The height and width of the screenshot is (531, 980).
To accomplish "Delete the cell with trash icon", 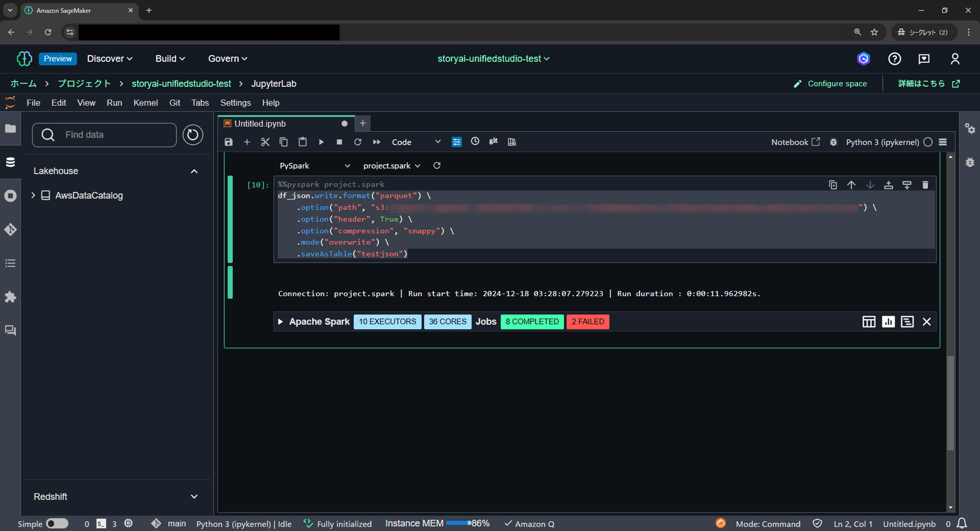I will pos(925,185).
